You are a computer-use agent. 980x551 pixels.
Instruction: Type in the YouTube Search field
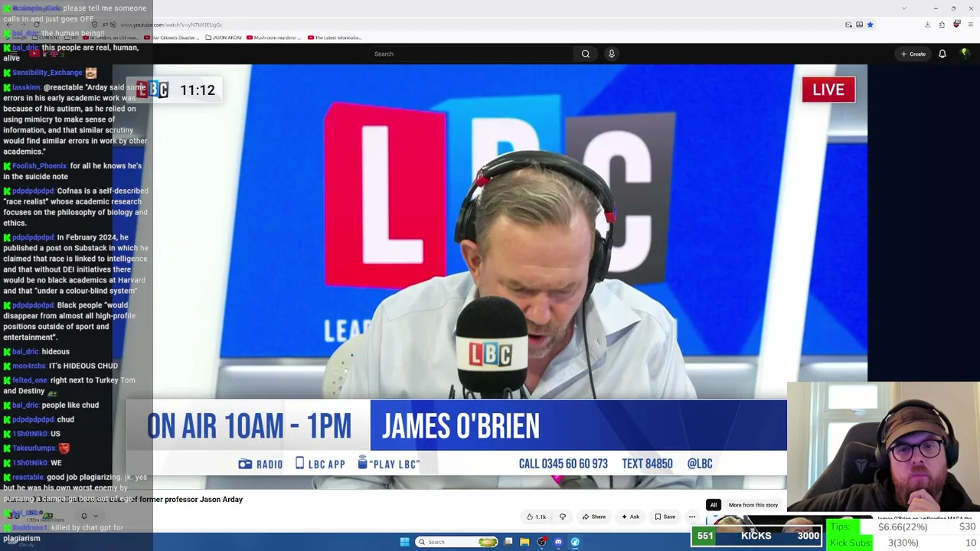(471, 54)
